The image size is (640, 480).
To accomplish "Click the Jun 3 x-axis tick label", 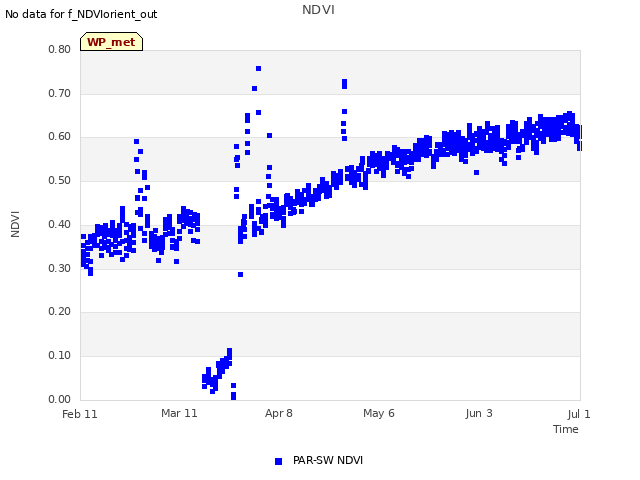I will pyautogui.click(x=479, y=413).
